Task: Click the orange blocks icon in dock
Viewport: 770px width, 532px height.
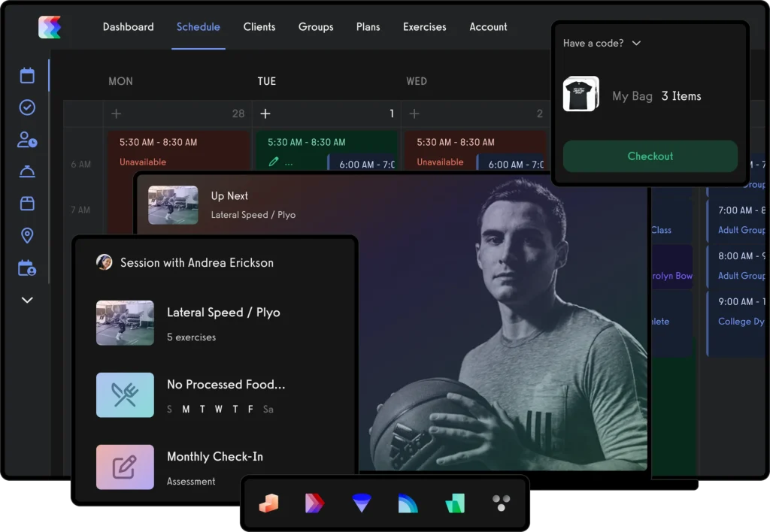Action: click(x=268, y=503)
